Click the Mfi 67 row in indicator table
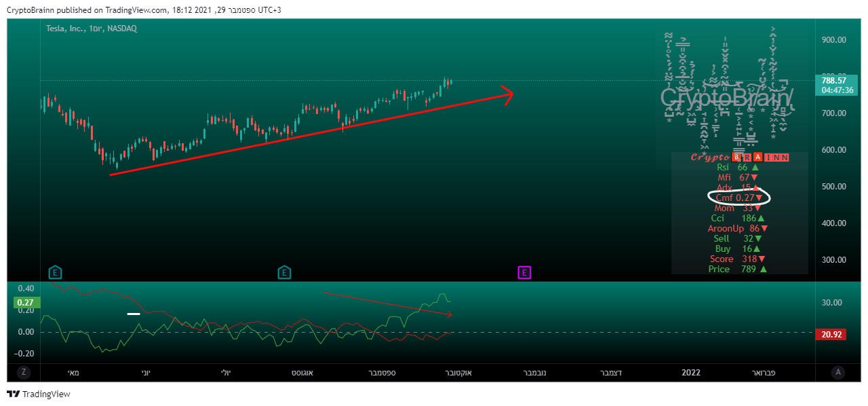The height and width of the screenshot is (406, 868). point(738,177)
